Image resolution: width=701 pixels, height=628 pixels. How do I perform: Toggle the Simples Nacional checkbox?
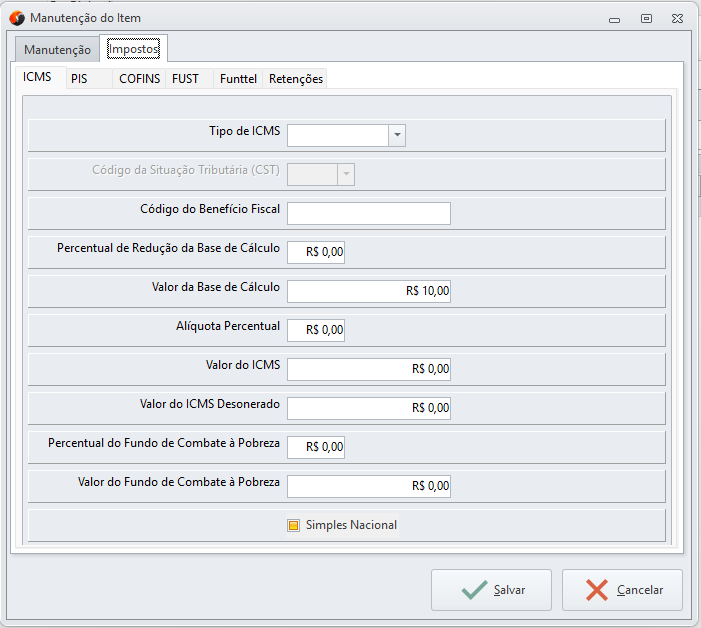coord(294,525)
